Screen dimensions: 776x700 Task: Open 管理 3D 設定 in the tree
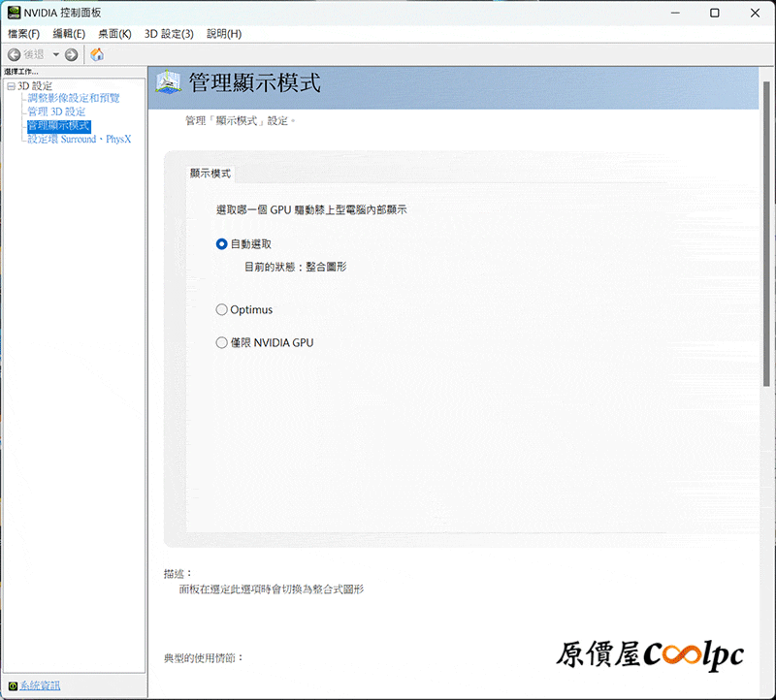pos(56,111)
